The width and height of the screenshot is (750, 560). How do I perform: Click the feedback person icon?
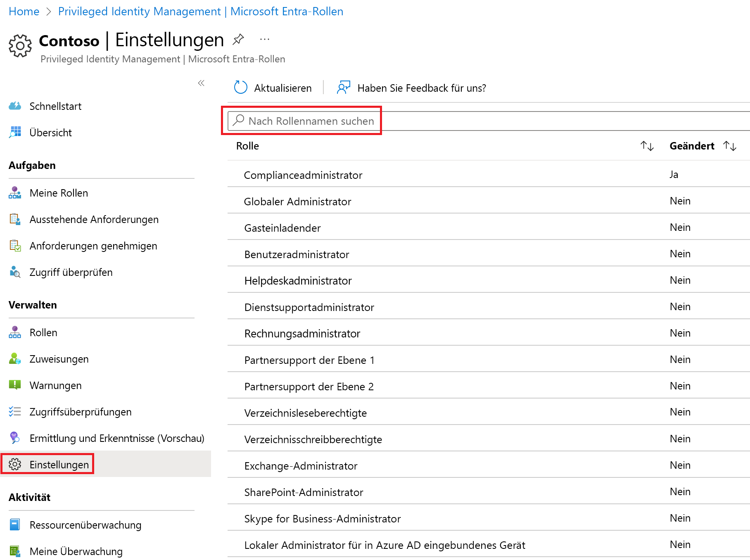343,88
